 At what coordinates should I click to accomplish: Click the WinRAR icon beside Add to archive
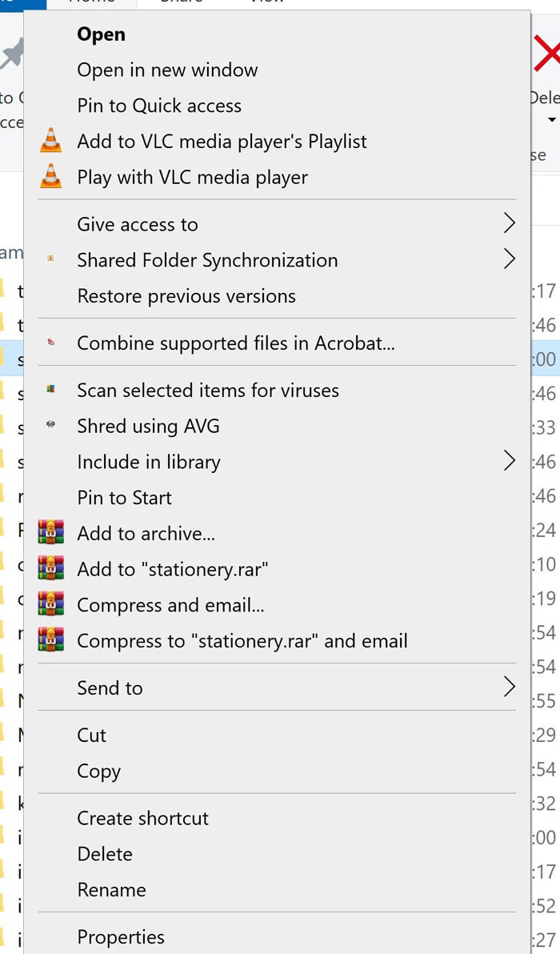[x=50, y=532]
